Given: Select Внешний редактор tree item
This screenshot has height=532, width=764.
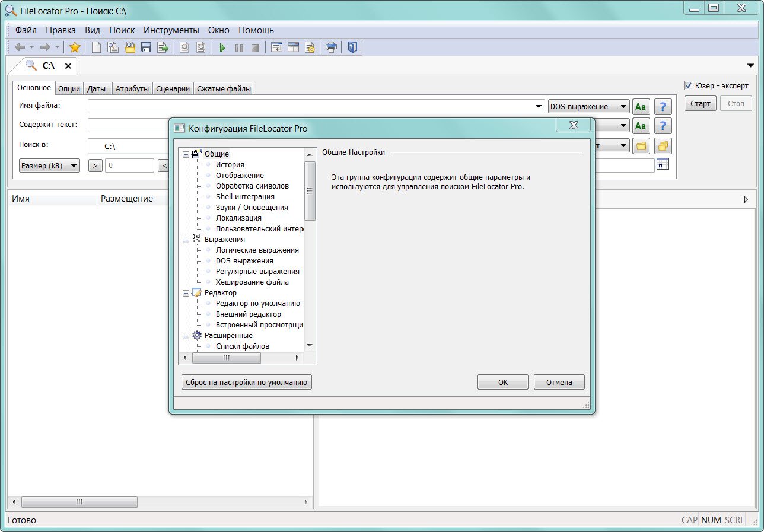Looking at the screenshot, I should click(x=249, y=314).
